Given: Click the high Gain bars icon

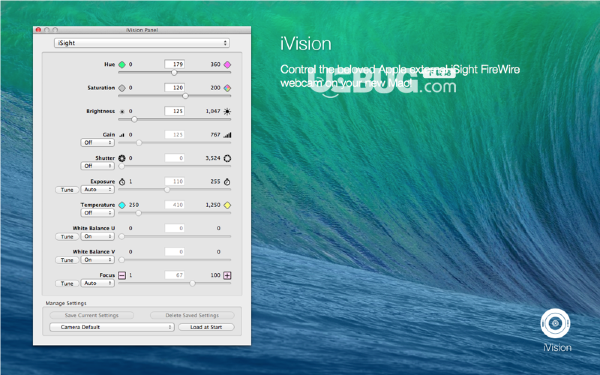Looking at the screenshot, I should tap(227, 135).
